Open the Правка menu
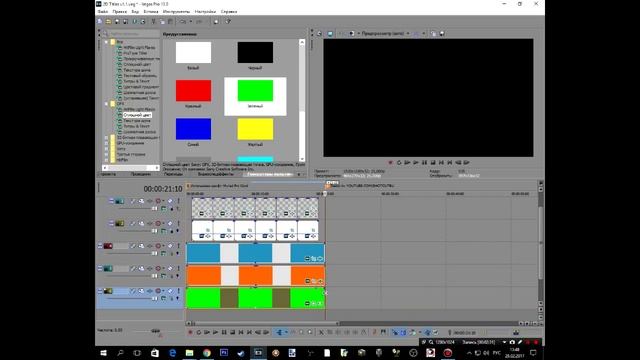 pyautogui.click(x=120, y=12)
